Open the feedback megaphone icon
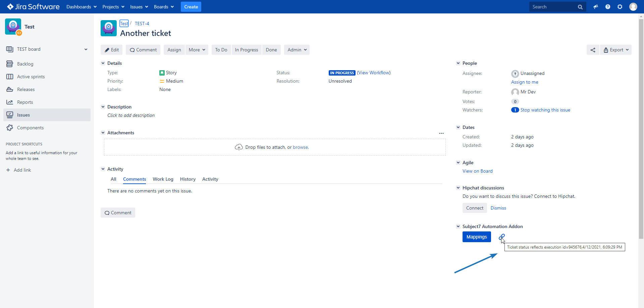The width and height of the screenshot is (644, 308). tap(595, 7)
